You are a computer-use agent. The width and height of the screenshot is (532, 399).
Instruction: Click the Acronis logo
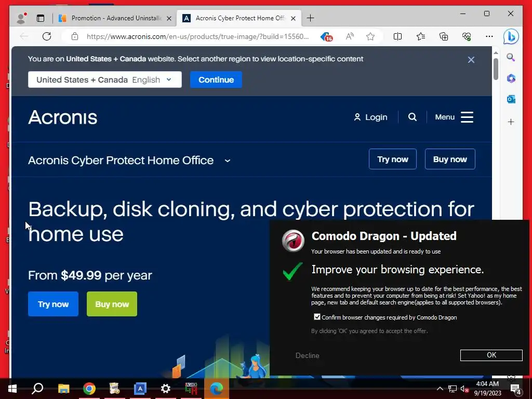click(x=63, y=117)
